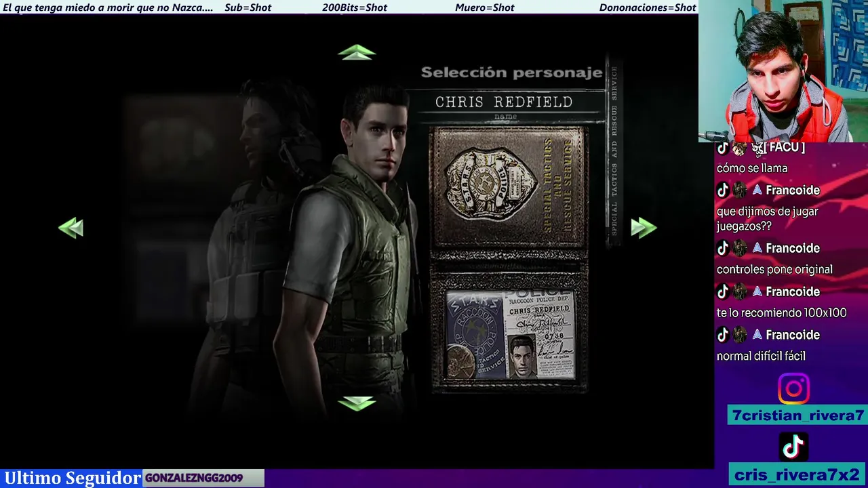Click TikTok icon beside '100x100' message author

pyautogui.click(x=723, y=292)
